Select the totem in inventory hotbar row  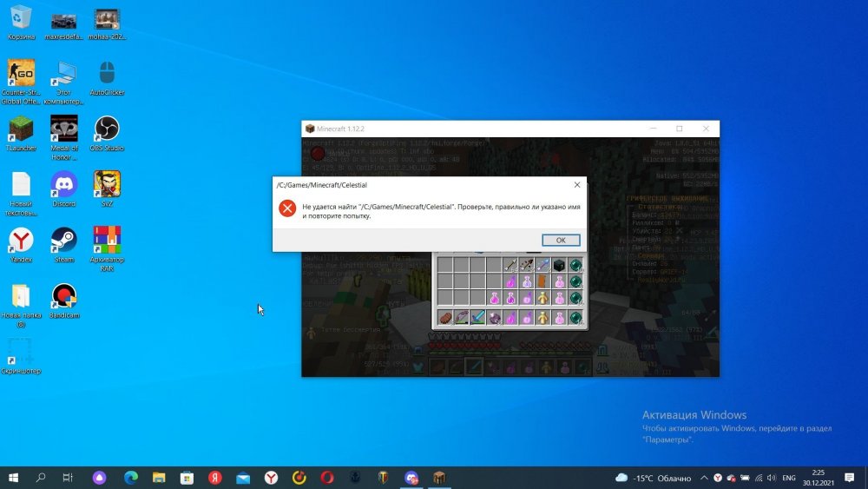coord(543,318)
